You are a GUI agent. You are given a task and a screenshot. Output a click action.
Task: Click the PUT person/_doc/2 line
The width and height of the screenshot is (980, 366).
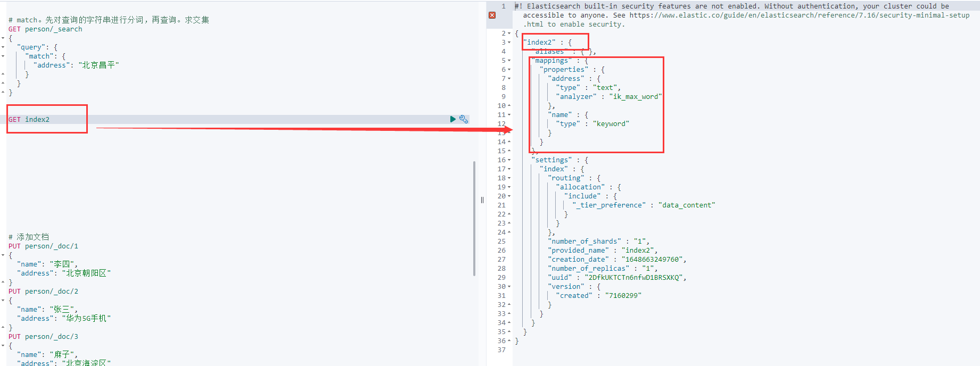click(43, 291)
